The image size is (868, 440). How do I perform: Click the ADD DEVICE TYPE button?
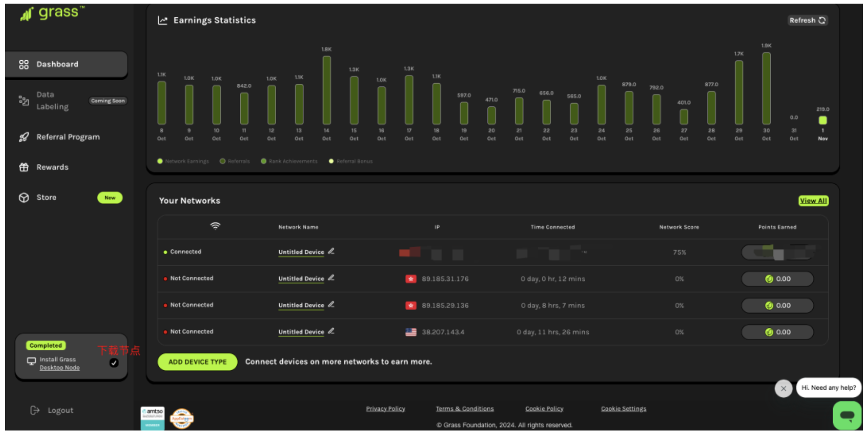point(197,362)
